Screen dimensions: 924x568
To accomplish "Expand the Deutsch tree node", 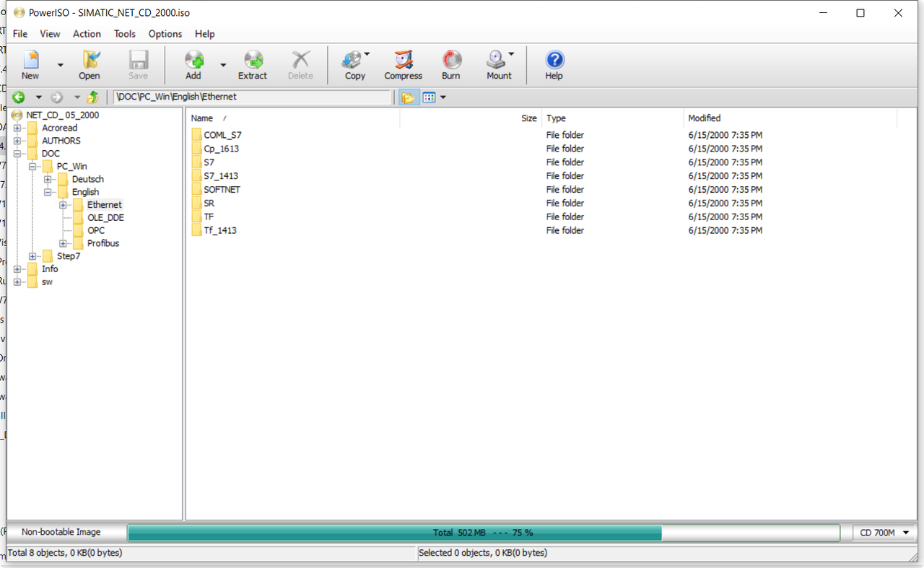I will [x=48, y=179].
